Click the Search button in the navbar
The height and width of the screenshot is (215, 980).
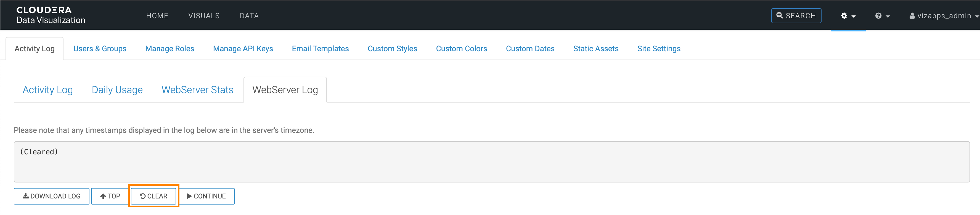point(796,16)
